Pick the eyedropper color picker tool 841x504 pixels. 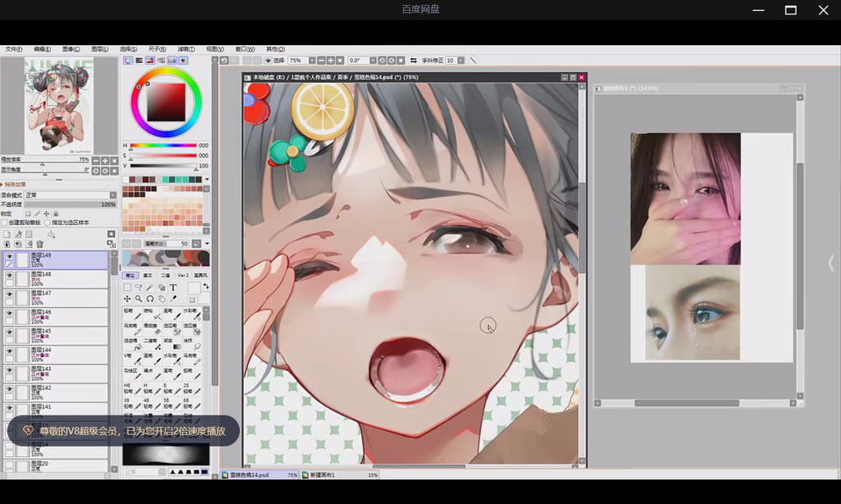pos(173,299)
